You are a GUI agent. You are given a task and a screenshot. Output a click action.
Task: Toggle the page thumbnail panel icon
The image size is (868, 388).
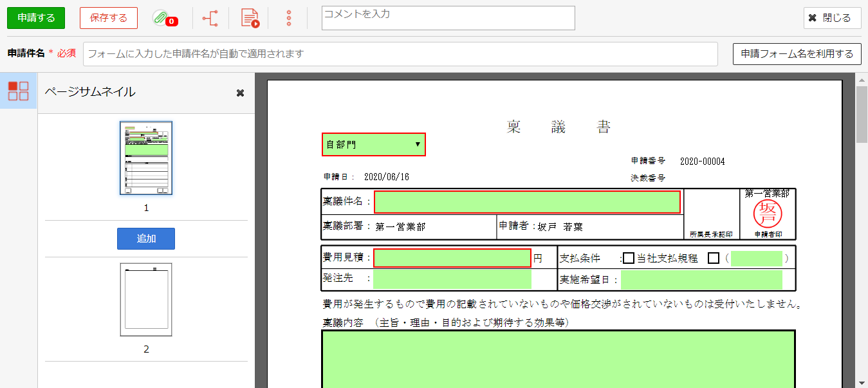(18, 91)
